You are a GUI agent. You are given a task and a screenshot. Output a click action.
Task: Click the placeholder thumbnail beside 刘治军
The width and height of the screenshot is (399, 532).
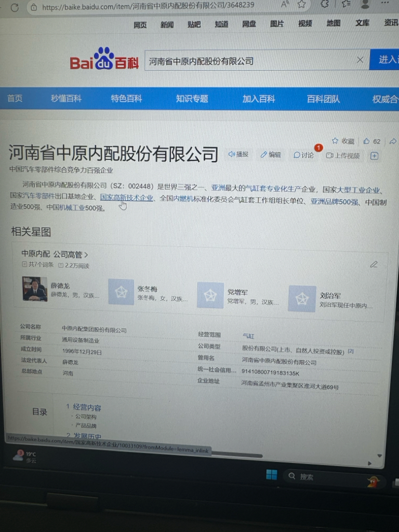pos(302,299)
